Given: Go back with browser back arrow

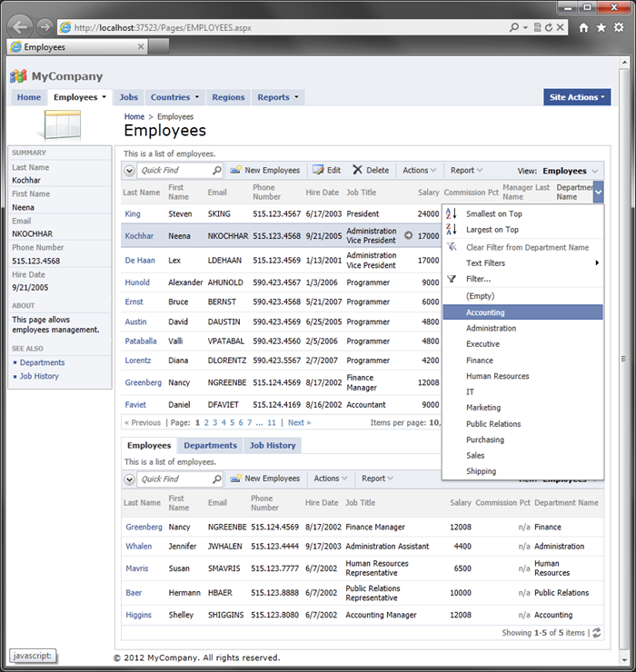Looking at the screenshot, I should [20, 27].
